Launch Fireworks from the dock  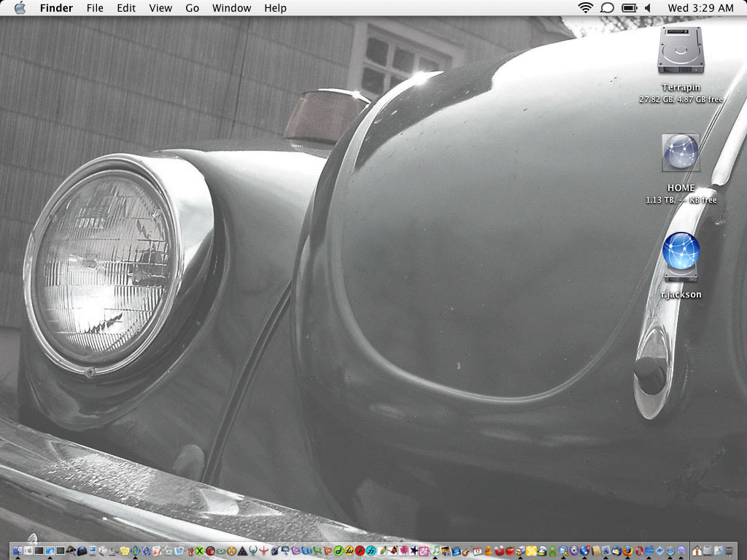click(x=349, y=551)
